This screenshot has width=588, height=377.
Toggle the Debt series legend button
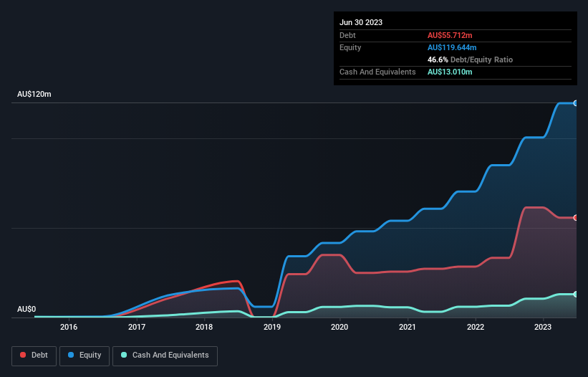coord(34,355)
